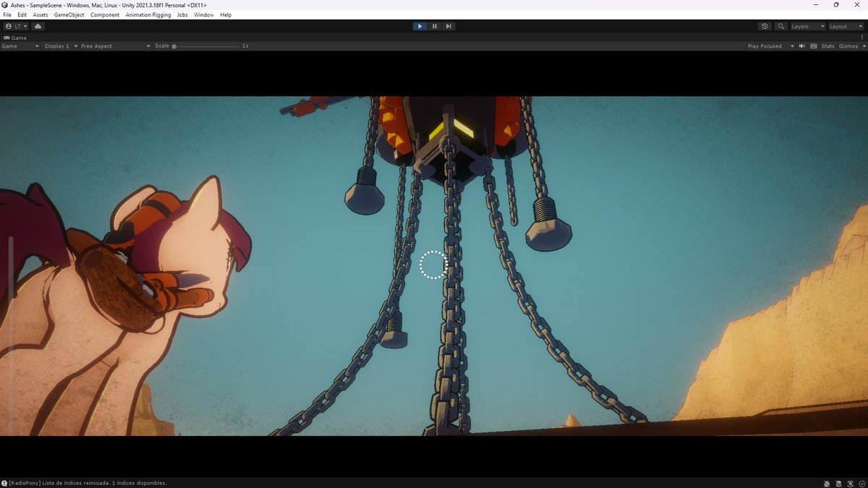Click the debugger bug icon in status bar

click(827, 483)
